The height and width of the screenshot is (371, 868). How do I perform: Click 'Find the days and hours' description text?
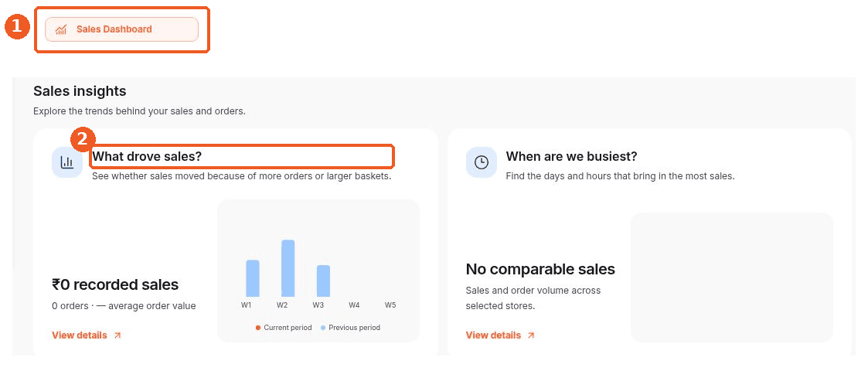pos(620,176)
